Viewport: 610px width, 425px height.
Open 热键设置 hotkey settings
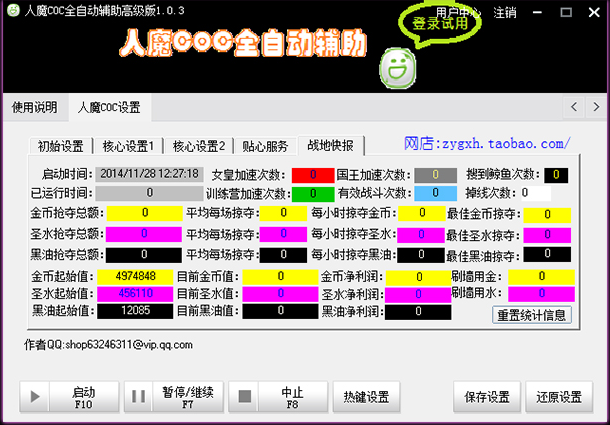366,397
